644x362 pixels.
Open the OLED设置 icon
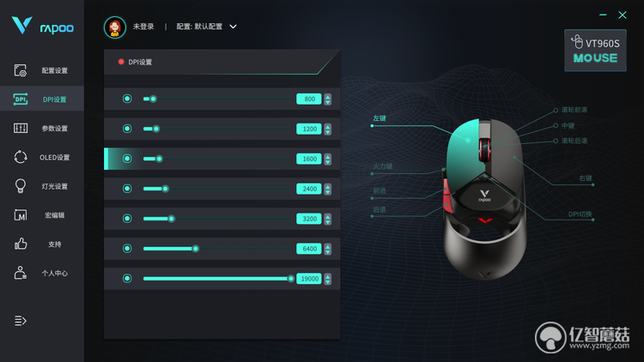[21, 157]
